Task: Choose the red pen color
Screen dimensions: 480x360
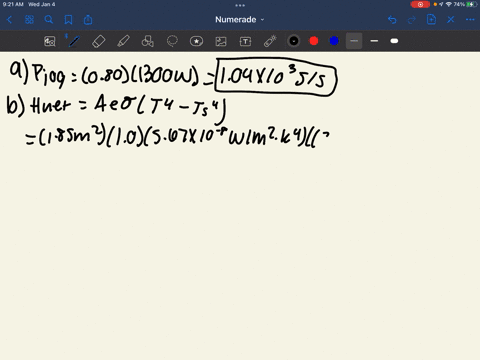Action: pyautogui.click(x=314, y=41)
